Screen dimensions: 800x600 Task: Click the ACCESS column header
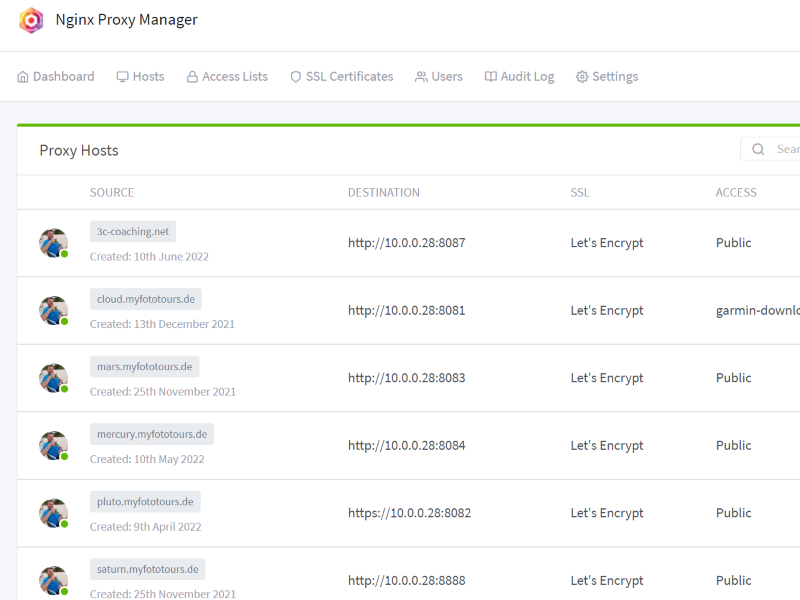click(736, 192)
